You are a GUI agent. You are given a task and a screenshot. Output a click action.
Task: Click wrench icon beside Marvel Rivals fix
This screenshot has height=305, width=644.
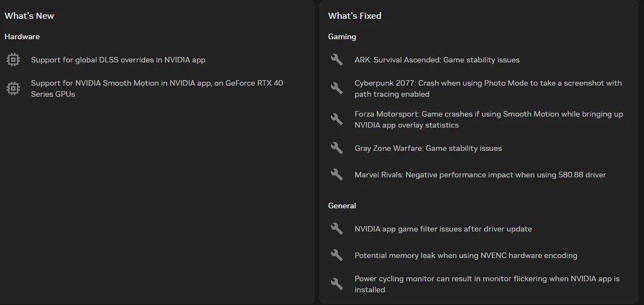[336, 175]
